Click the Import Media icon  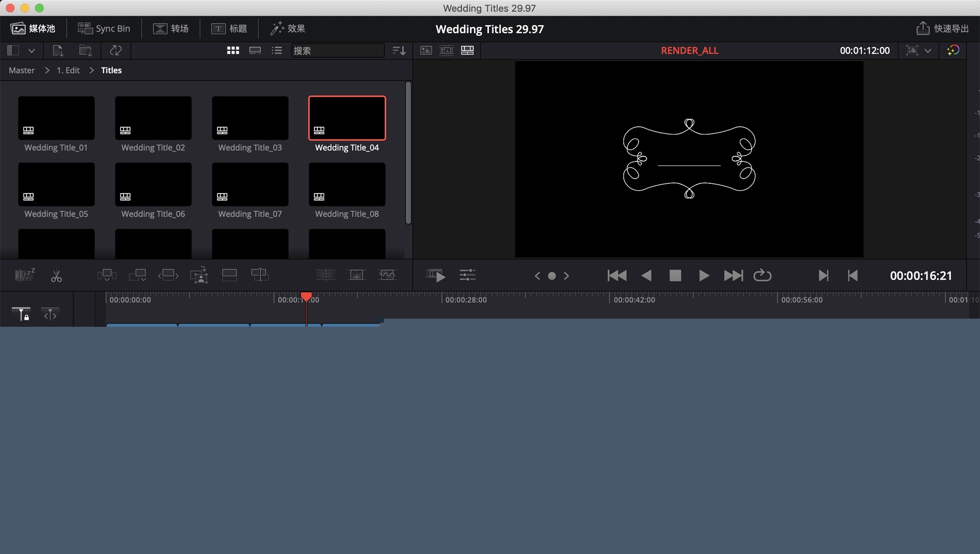pos(58,51)
